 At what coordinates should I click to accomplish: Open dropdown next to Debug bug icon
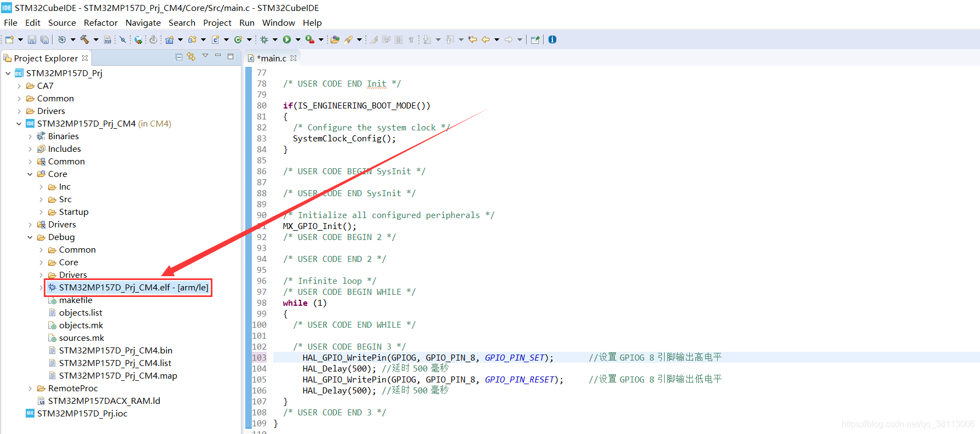coord(275,39)
